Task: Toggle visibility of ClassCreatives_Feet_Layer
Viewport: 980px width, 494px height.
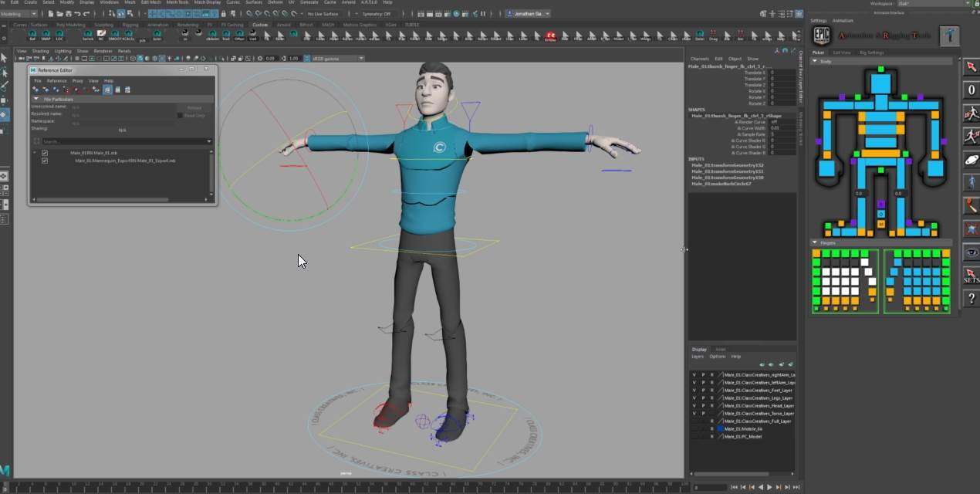Action: coord(694,391)
